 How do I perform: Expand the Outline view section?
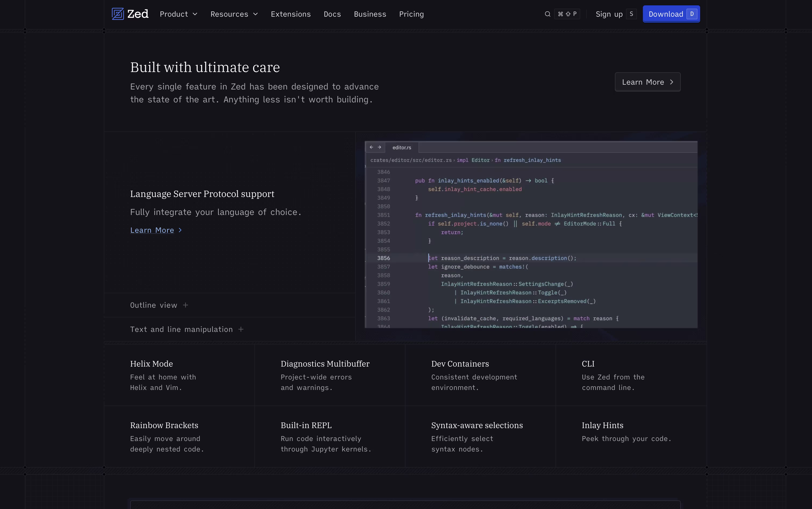coord(230,305)
